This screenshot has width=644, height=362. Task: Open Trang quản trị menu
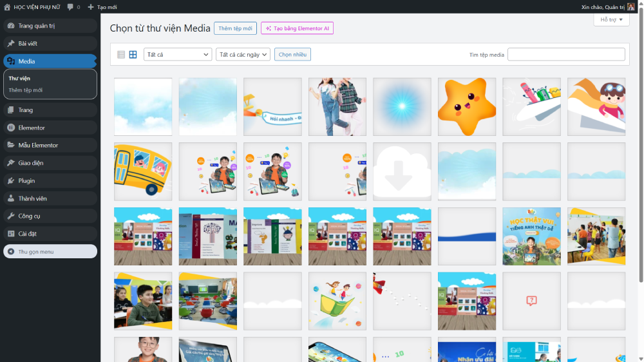tap(50, 26)
